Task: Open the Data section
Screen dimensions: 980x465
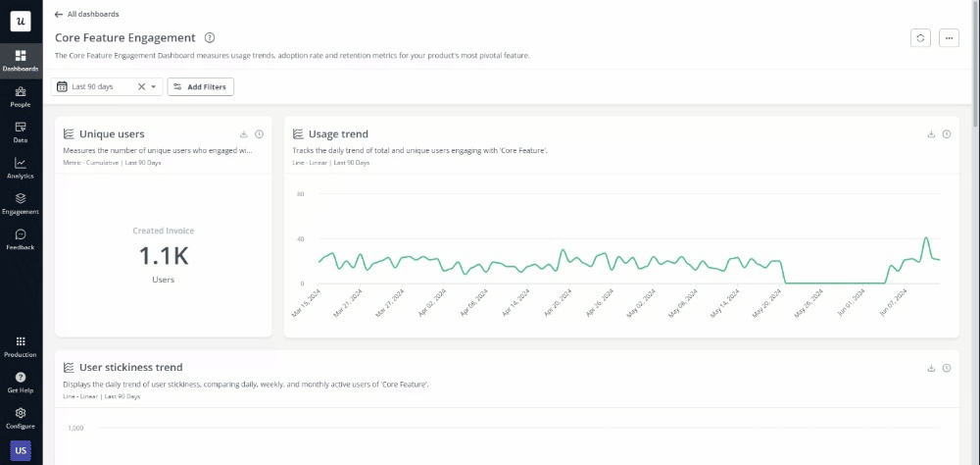Action: [x=21, y=131]
